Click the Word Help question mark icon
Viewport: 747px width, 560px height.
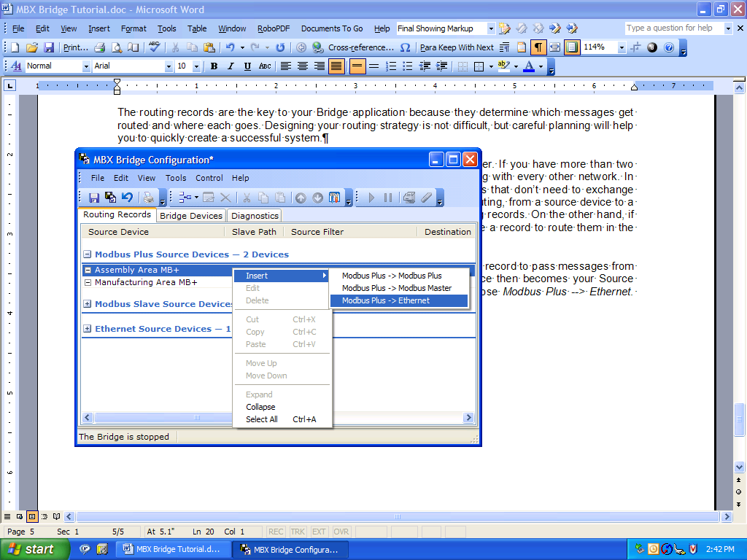[x=669, y=47]
